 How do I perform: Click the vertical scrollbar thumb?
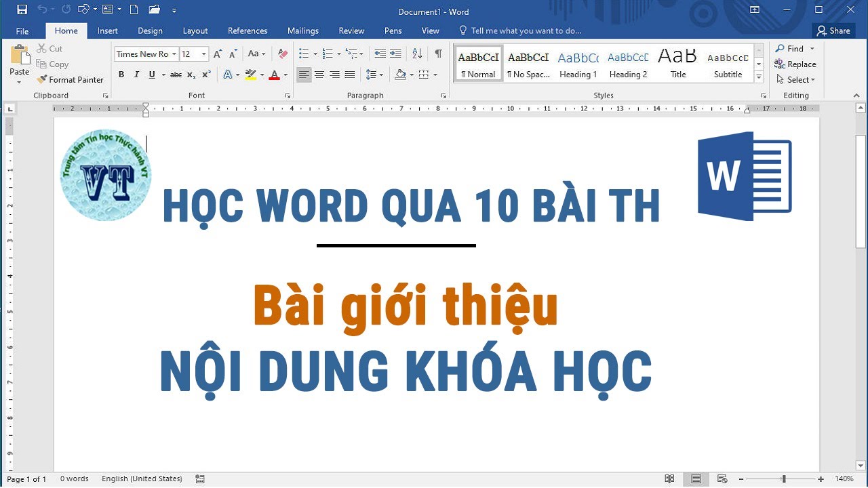click(x=861, y=192)
